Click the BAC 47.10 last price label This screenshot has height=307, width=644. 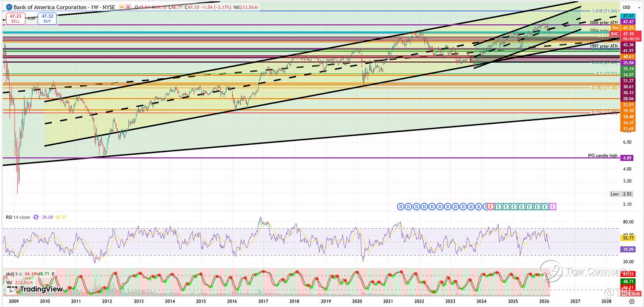626,34
